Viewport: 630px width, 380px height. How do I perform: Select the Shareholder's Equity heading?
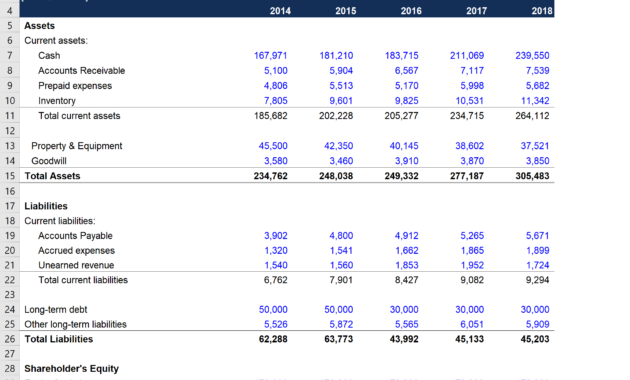[72, 369]
